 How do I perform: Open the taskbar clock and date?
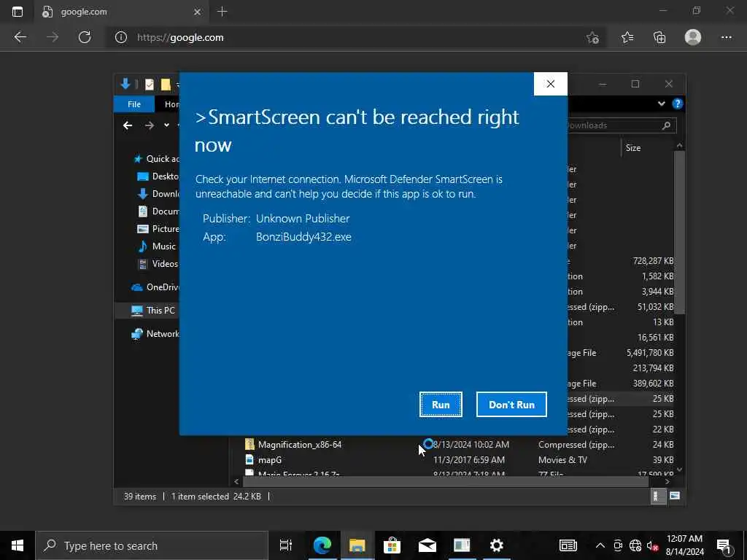pos(684,545)
